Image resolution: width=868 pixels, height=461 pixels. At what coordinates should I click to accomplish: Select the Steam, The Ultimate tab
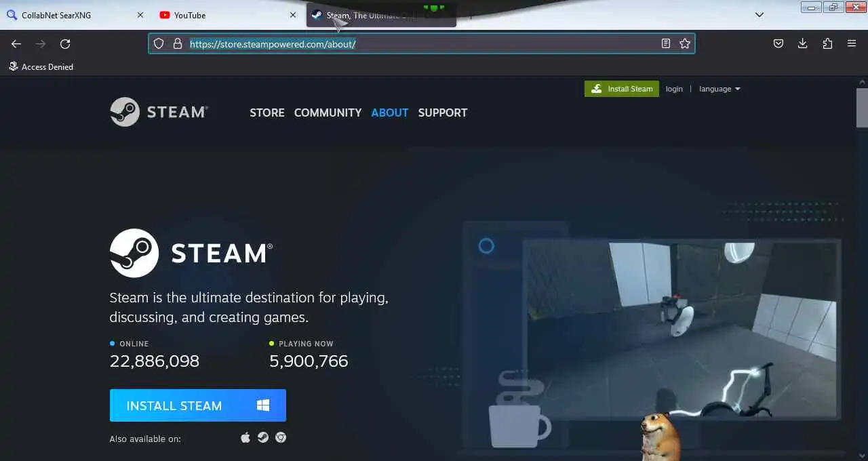[x=381, y=15]
